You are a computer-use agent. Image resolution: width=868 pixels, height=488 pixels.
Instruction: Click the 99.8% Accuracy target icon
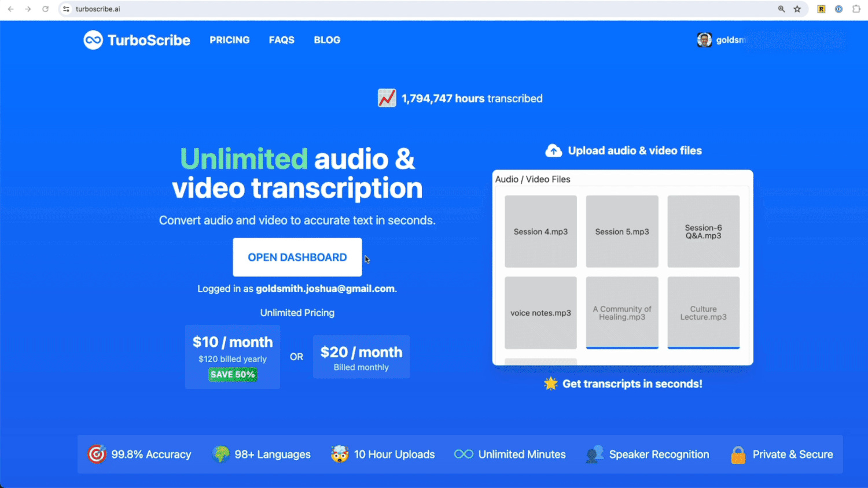[x=97, y=454]
